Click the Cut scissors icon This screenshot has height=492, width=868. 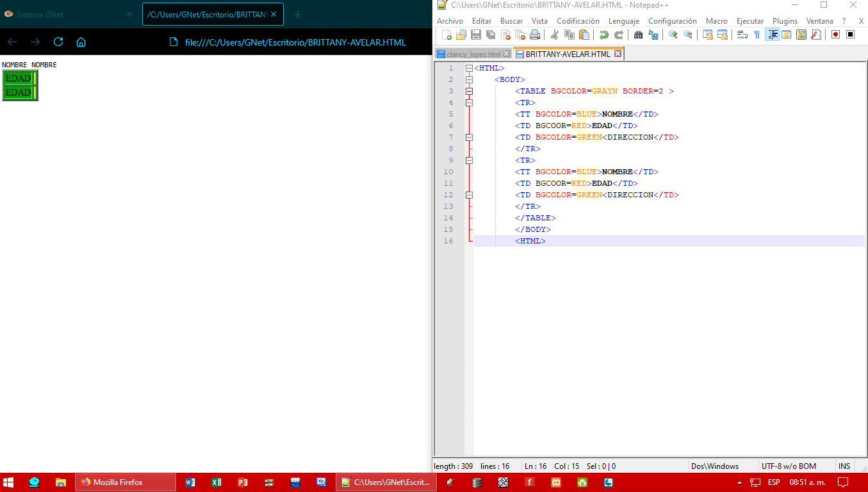555,35
